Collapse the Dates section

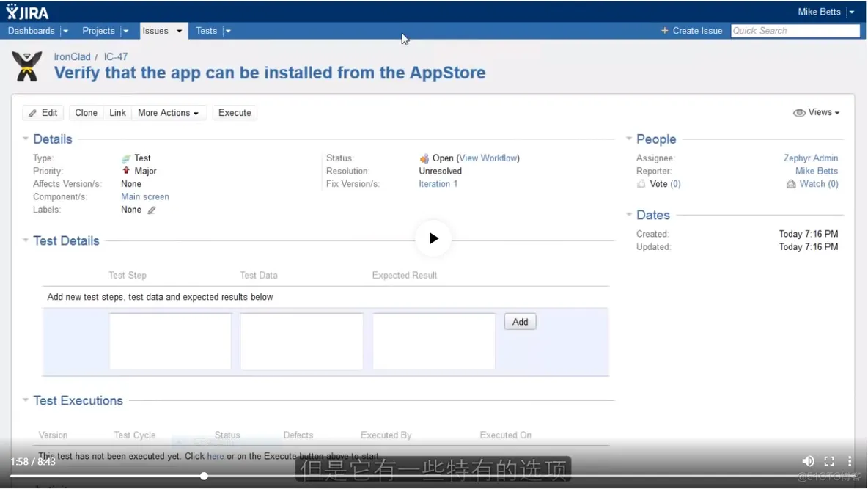point(629,214)
